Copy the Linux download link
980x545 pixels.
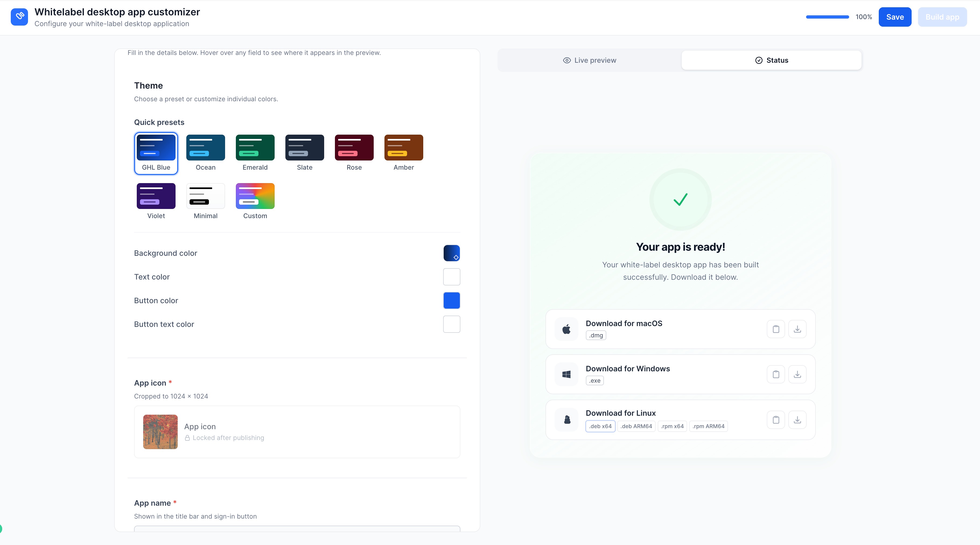[776, 420]
